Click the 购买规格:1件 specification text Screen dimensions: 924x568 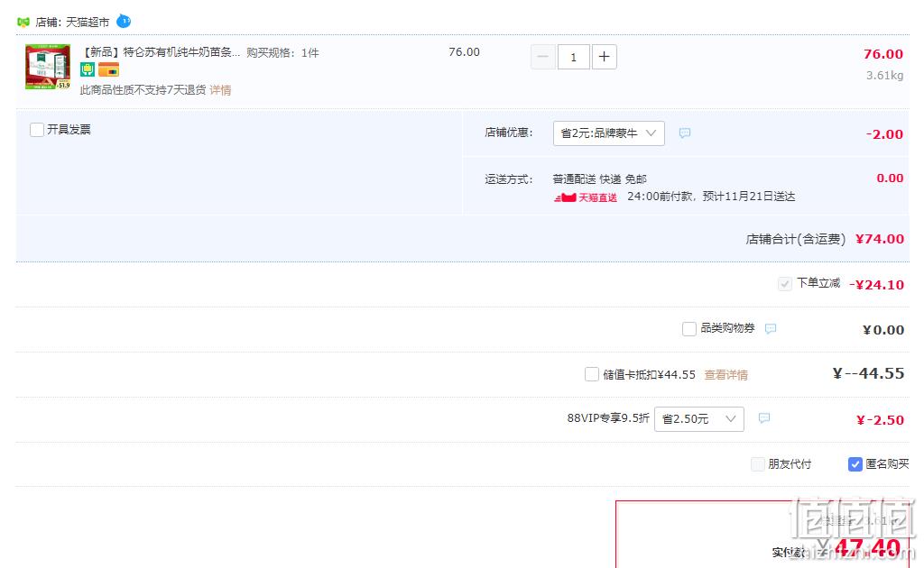(x=282, y=53)
